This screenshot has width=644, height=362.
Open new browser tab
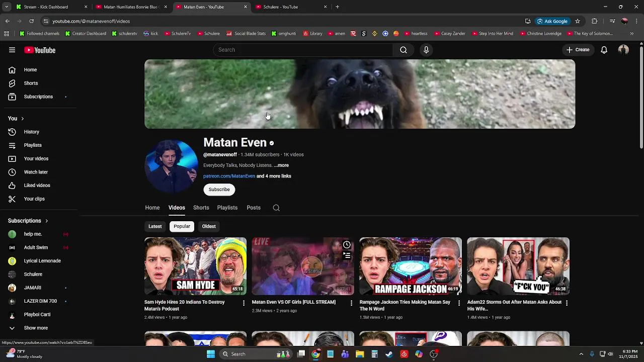337,7
